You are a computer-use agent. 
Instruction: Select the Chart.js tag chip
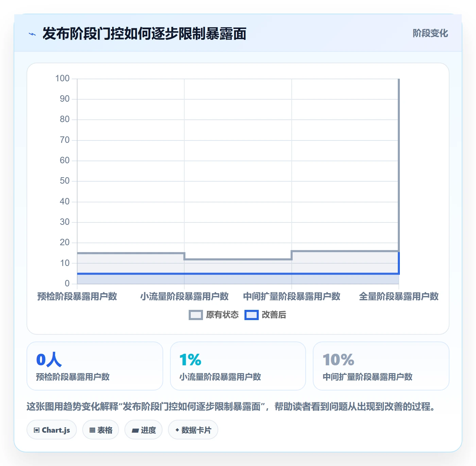pyautogui.click(x=52, y=430)
